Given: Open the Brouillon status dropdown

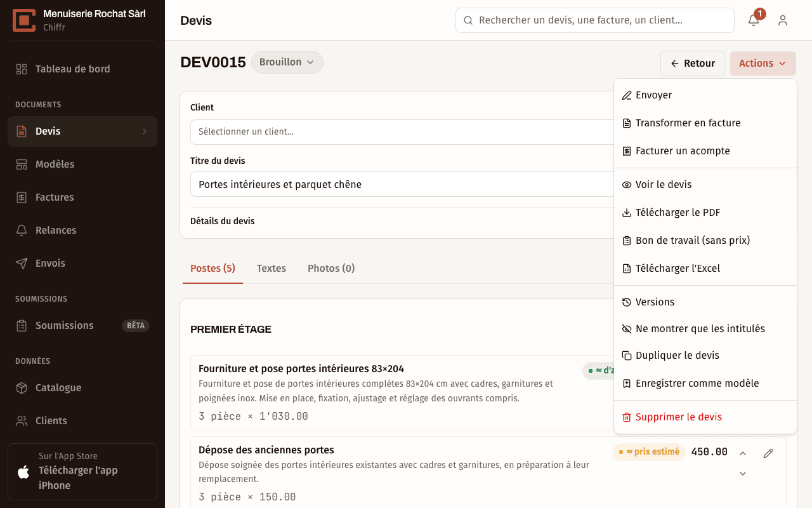Looking at the screenshot, I should tap(287, 62).
